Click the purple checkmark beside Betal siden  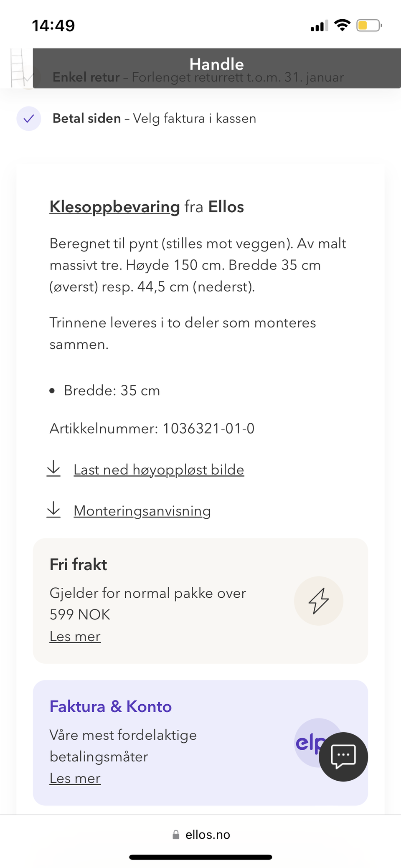pos(28,119)
